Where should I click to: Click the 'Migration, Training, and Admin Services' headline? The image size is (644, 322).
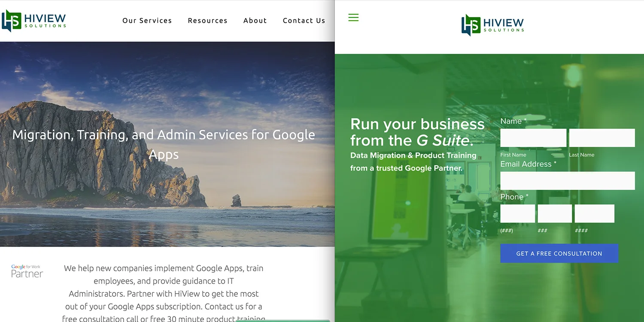[164, 144]
